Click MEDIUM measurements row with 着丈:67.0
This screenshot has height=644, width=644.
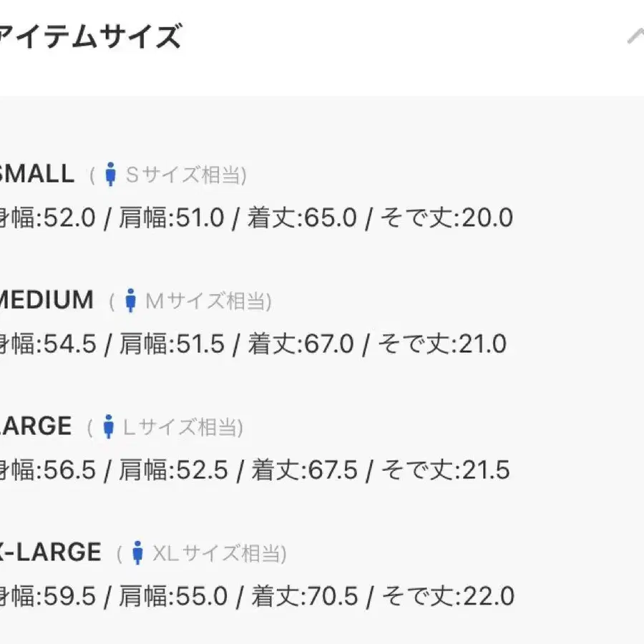click(x=253, y=343)
